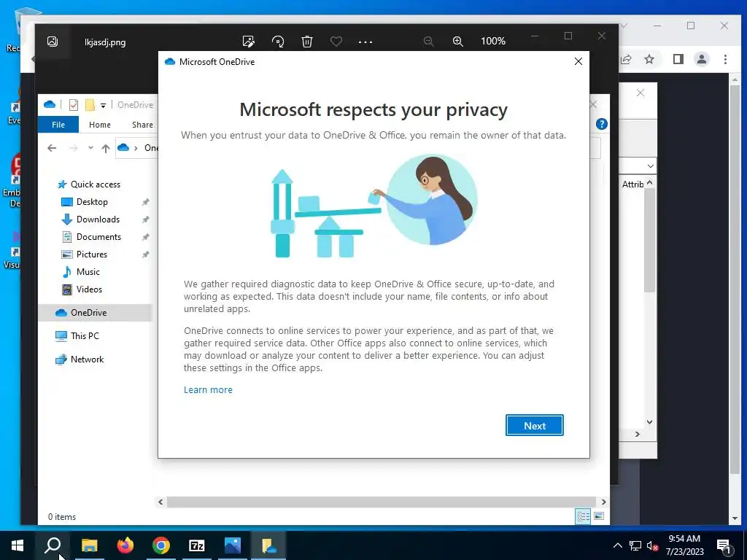Expand the dropdown chevron in Chrome panel
This screenshot has width=747, height=560.
click(x=650, y=166)
